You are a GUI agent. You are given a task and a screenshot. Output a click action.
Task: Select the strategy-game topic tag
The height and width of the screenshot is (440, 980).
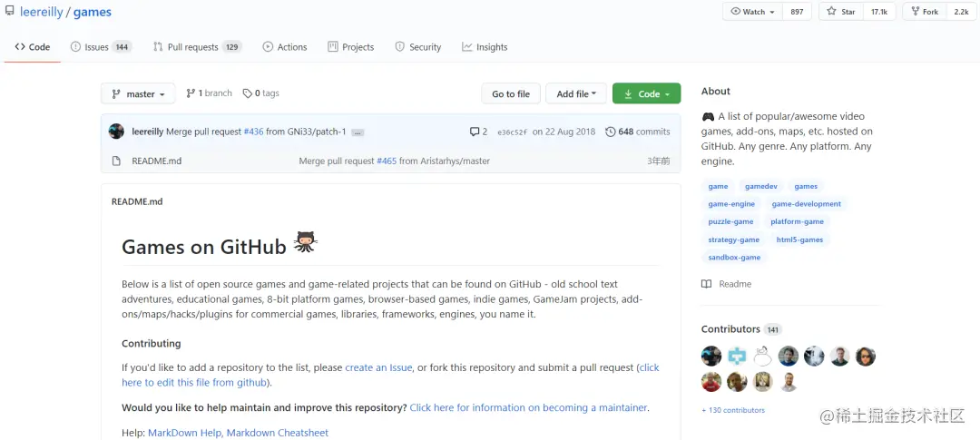coord(733,240)
